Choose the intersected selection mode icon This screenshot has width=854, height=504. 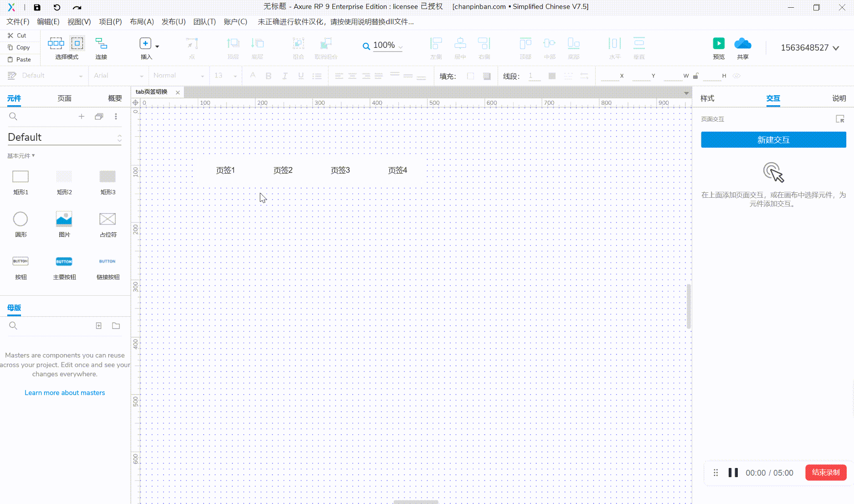coord(56,43)
